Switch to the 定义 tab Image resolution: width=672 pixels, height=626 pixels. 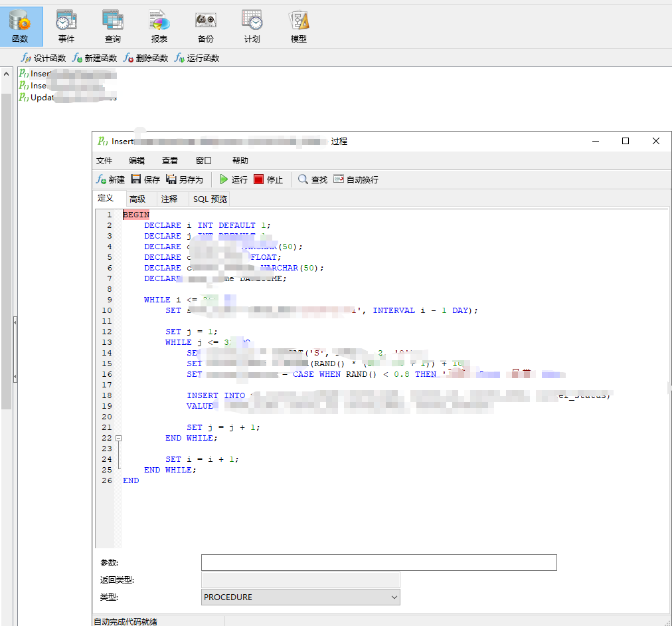tap(106, 198)
